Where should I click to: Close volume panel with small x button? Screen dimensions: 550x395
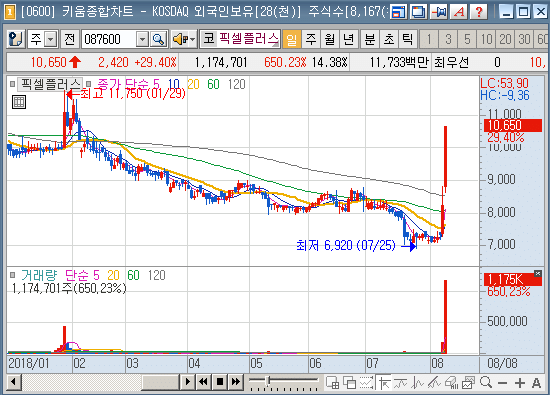pos(537,273)
